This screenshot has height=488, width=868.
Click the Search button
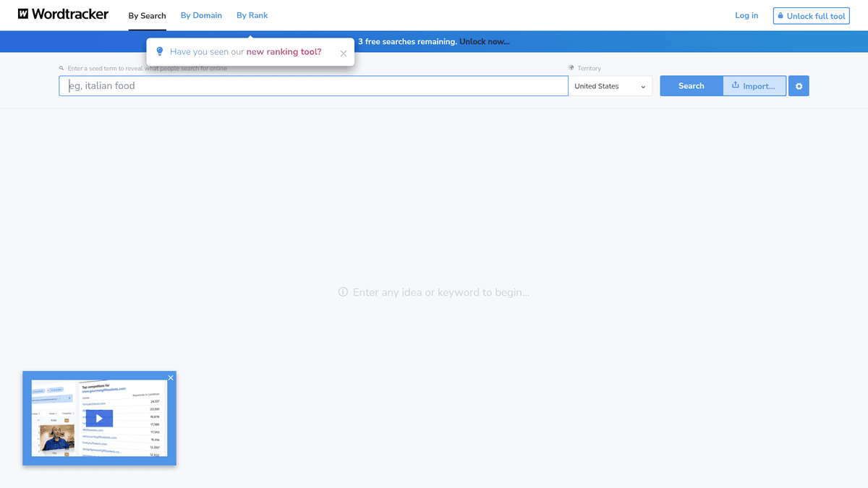point(692,86)
